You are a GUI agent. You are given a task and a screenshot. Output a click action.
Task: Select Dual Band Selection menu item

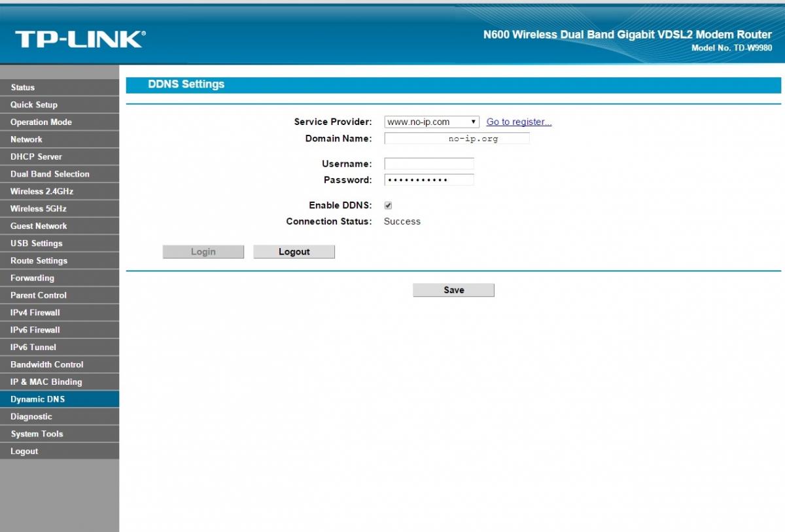click(60, 174)
